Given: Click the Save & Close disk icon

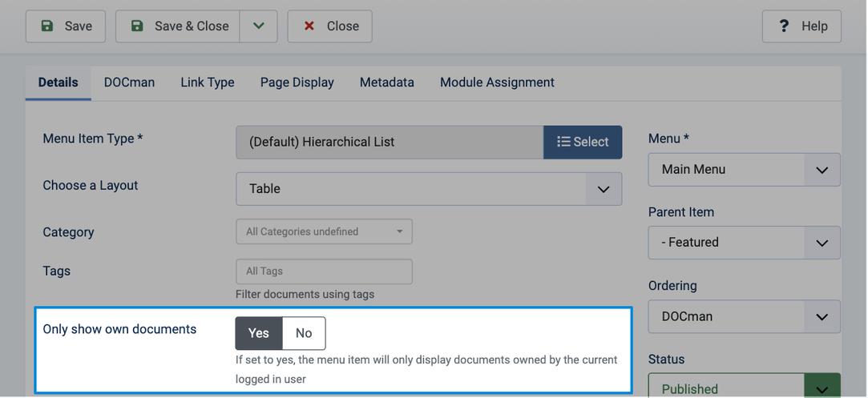Looking at the screenshot, I should (137, 26).
